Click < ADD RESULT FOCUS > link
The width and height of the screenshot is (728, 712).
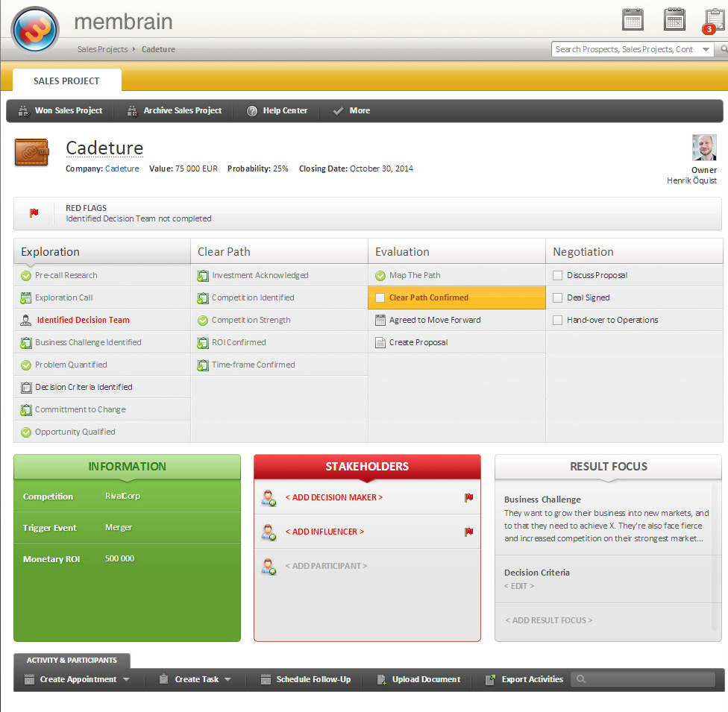549,620
